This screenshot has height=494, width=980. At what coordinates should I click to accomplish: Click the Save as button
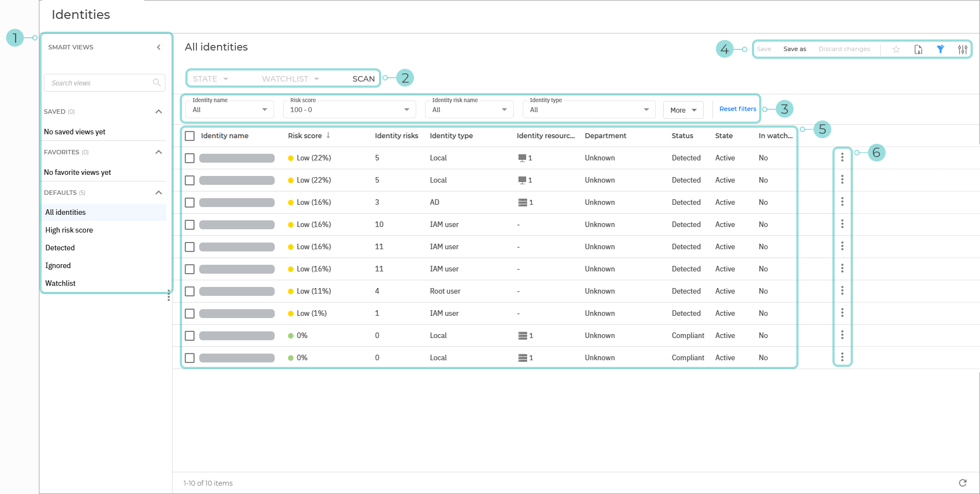click(795, 49)
